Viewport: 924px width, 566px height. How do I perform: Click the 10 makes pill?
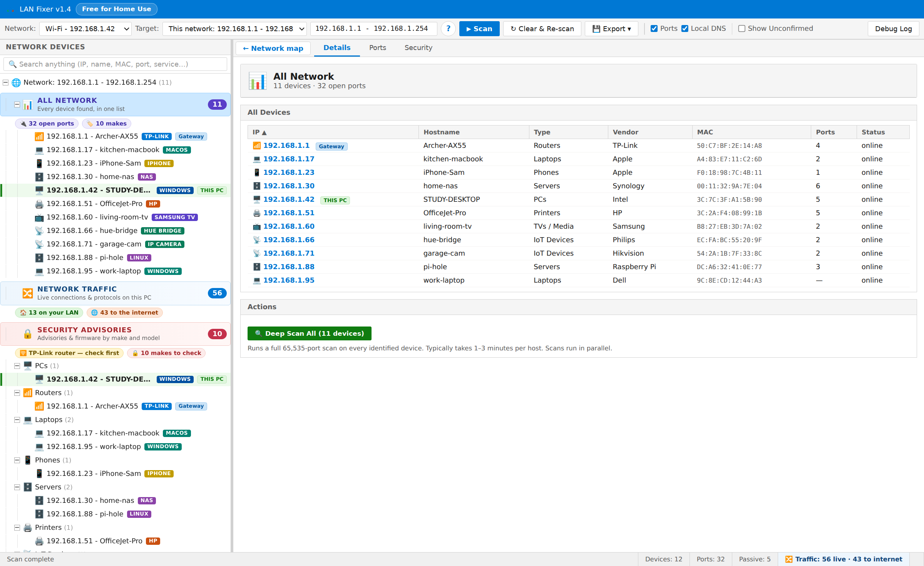[x=107, y=124]
